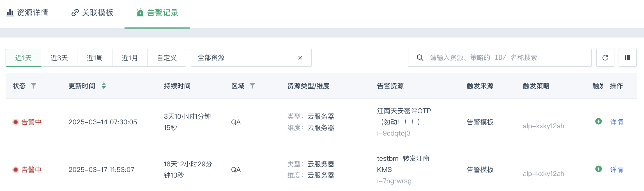This screenshot has height=191, width=644.
Task: Click the resource ID i-9cdqtoj3
Action: click(394, 133)
